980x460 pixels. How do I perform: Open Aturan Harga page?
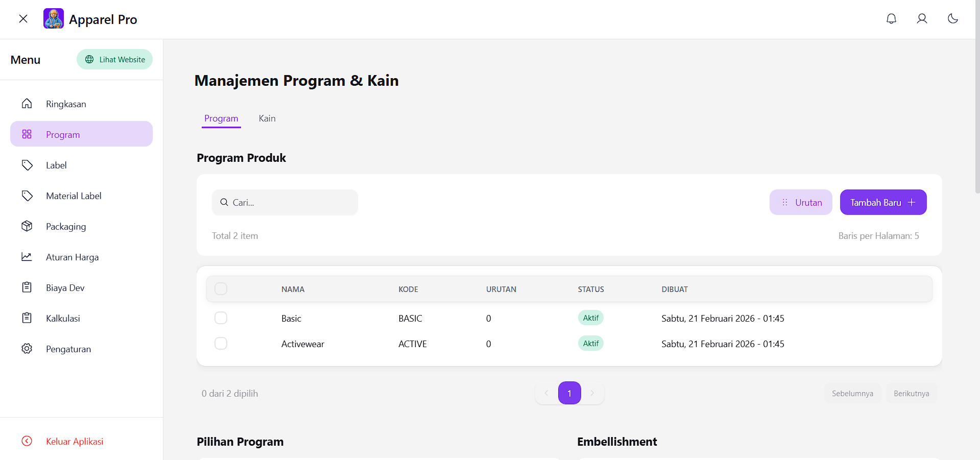point(81,257)
